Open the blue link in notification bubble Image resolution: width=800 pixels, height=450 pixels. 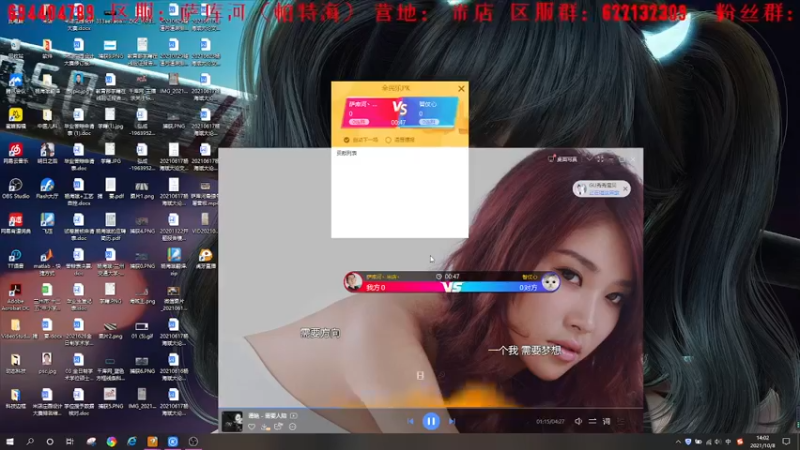click(604, 193)
